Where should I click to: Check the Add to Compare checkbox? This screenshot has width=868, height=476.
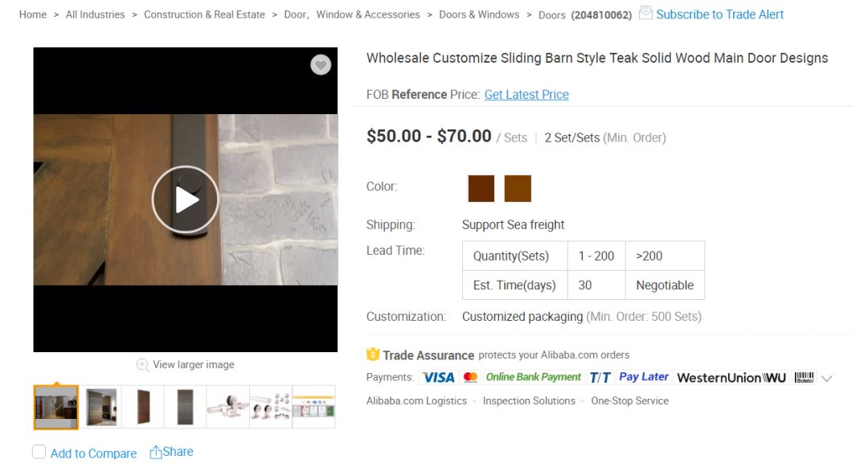tap(39, 452)
